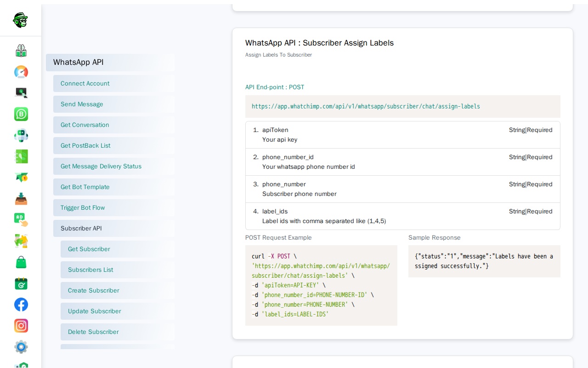
Task: Select the phone_number_id parameter name
Action: tap(288, 157)
